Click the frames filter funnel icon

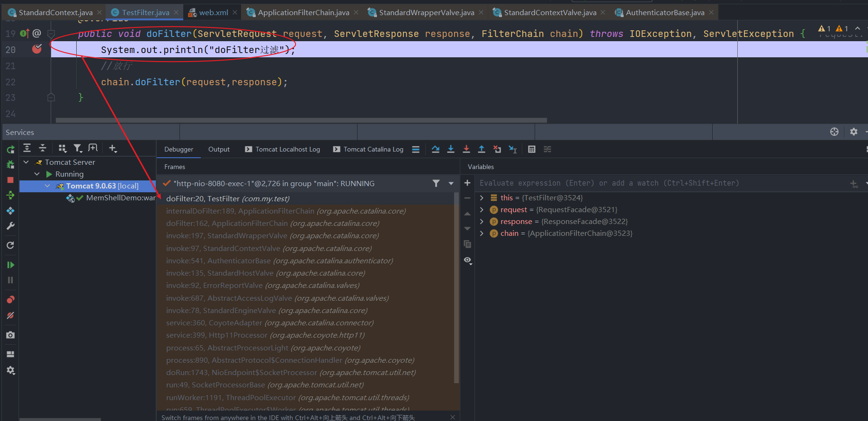[436, 183]
